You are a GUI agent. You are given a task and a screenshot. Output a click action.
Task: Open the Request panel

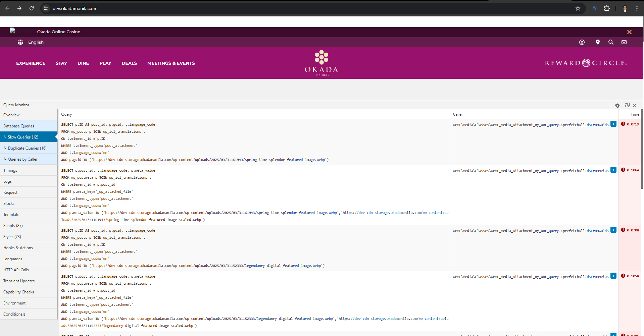pyautogui.click(x=29, y=192)
